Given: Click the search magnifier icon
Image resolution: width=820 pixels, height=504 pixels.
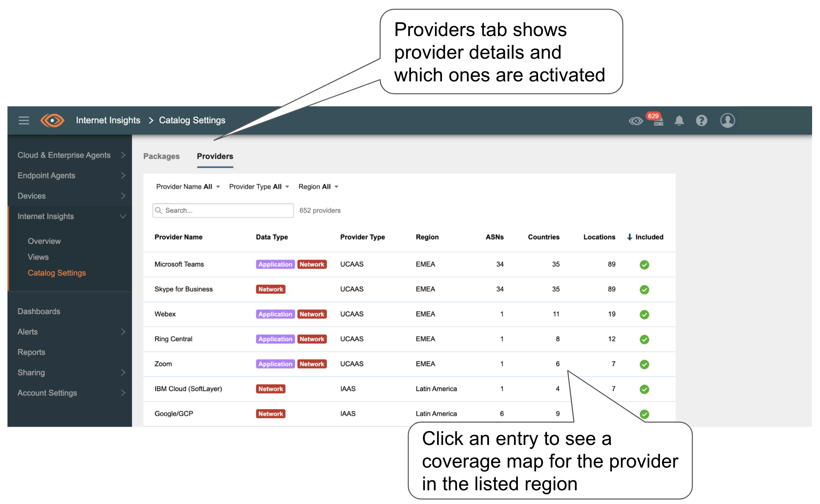Looking at the screenshot, I should pyautogui.click(x=158, y=210).
